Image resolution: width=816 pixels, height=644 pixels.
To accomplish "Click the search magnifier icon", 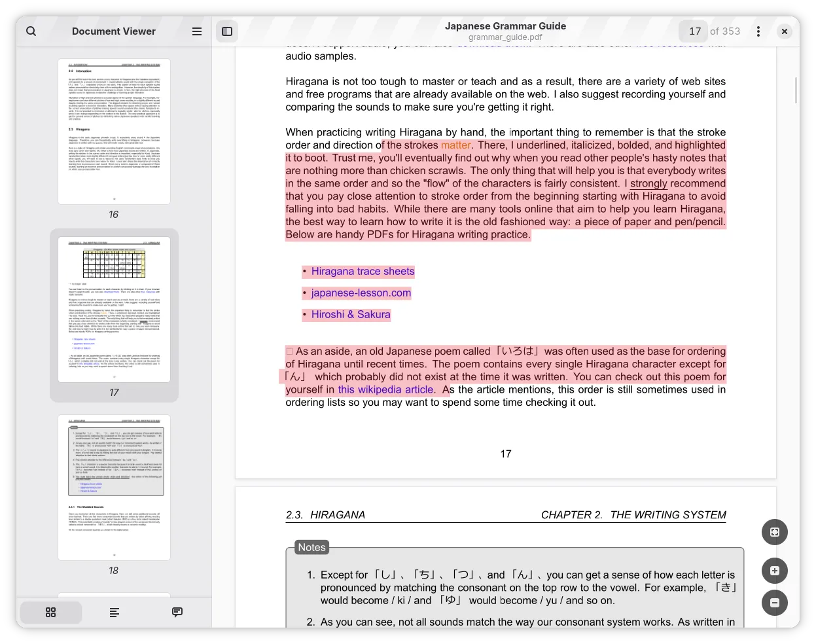I will (x=31, y=31).
